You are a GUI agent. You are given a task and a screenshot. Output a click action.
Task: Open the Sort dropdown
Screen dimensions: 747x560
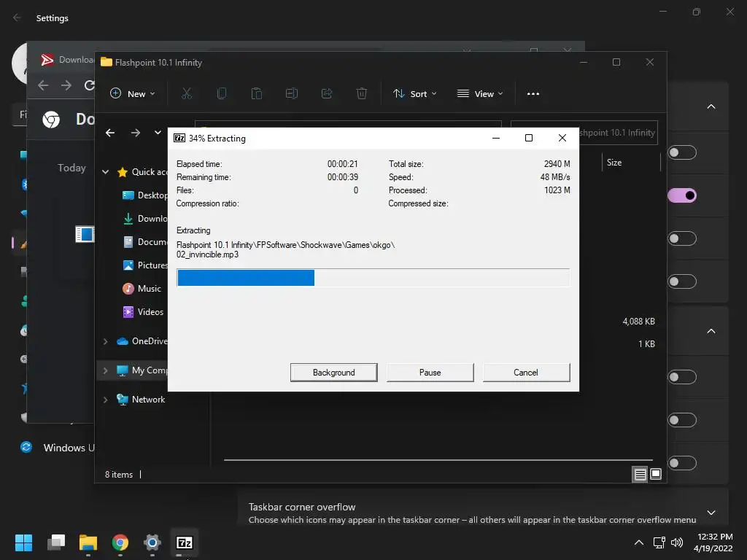(x=414, y=94)
